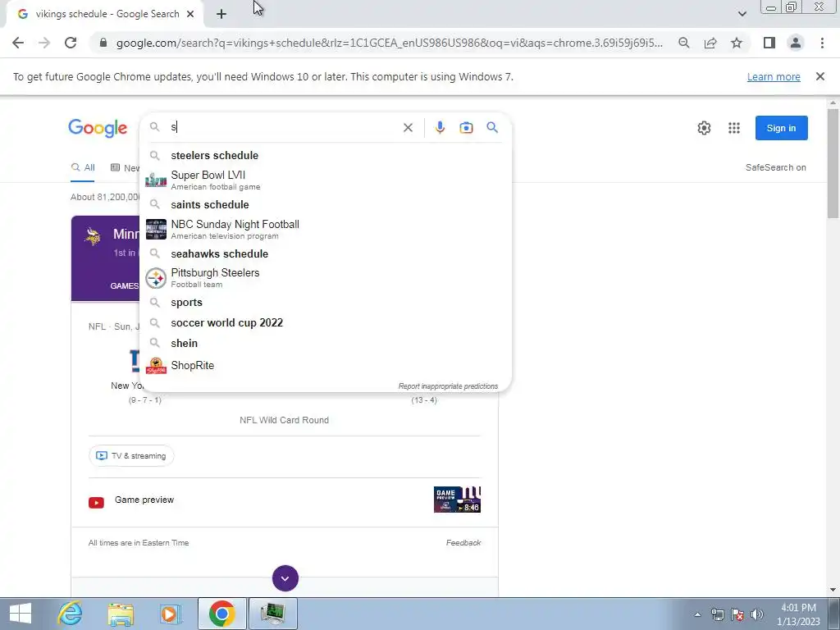840x630 pixels.
Task: Open the Windows Start menu
Action: pyautogui.click(x=21, y=614)
